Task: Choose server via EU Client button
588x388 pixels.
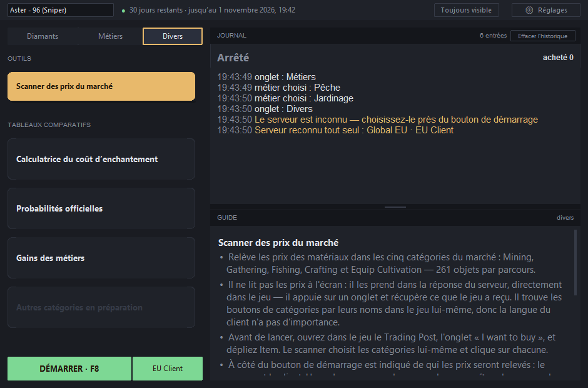Action: 168,369
